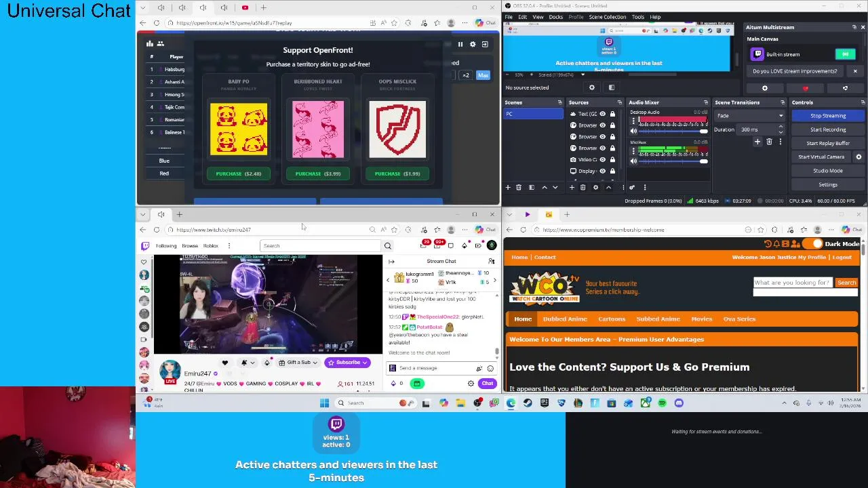
Task: Expand the Gift a Sub dropdown
Action: click(316, 363)
